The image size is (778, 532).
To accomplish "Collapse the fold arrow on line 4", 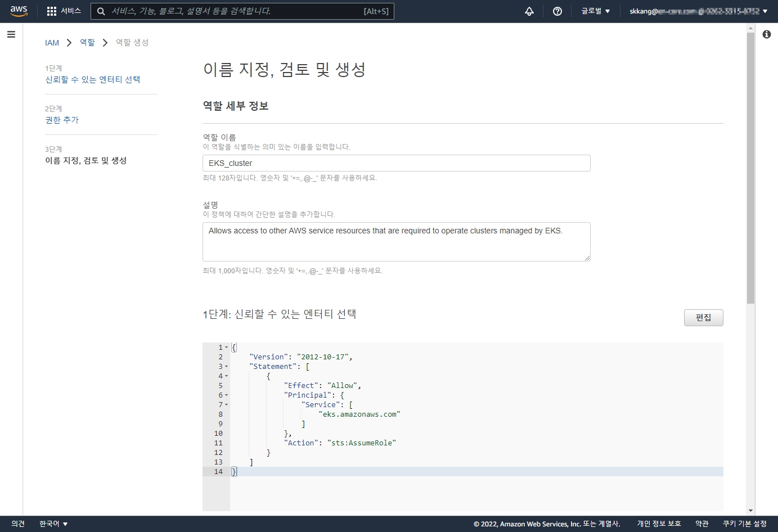I will (x=227, y=376).
